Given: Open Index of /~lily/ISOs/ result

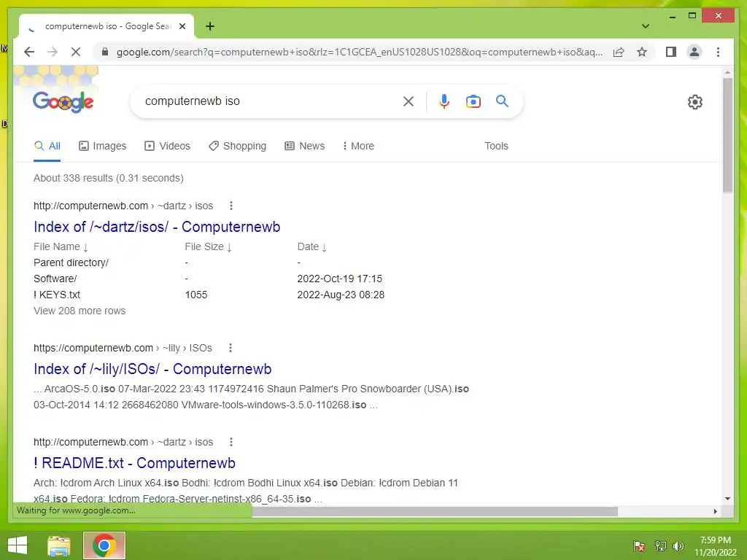Looking at the screenshot, I should click(152, 369).
